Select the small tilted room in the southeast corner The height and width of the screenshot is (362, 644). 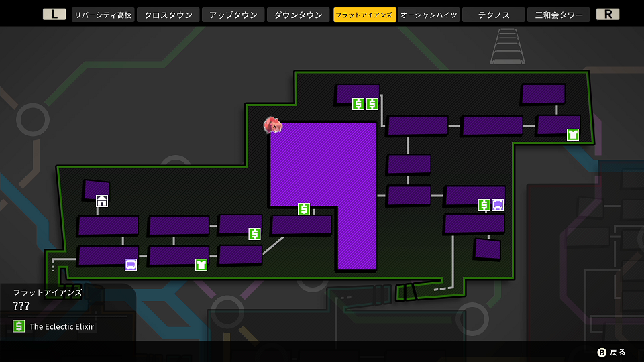click(x=488, y=249)
